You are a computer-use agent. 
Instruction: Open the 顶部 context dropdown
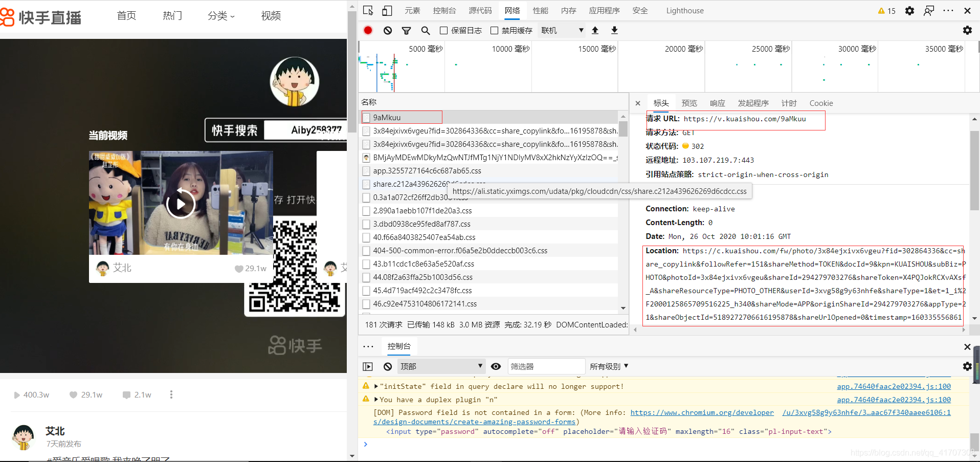[441, 366]
